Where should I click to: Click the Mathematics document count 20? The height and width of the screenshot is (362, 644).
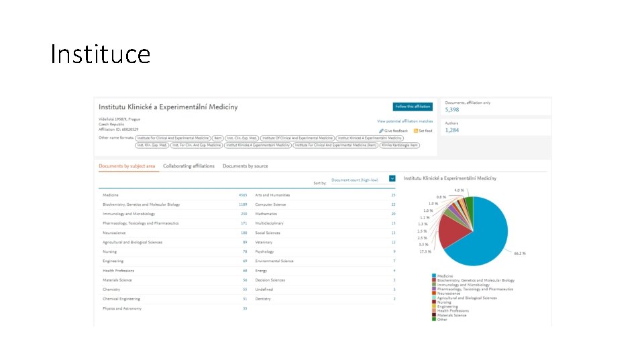click(394, 214)
